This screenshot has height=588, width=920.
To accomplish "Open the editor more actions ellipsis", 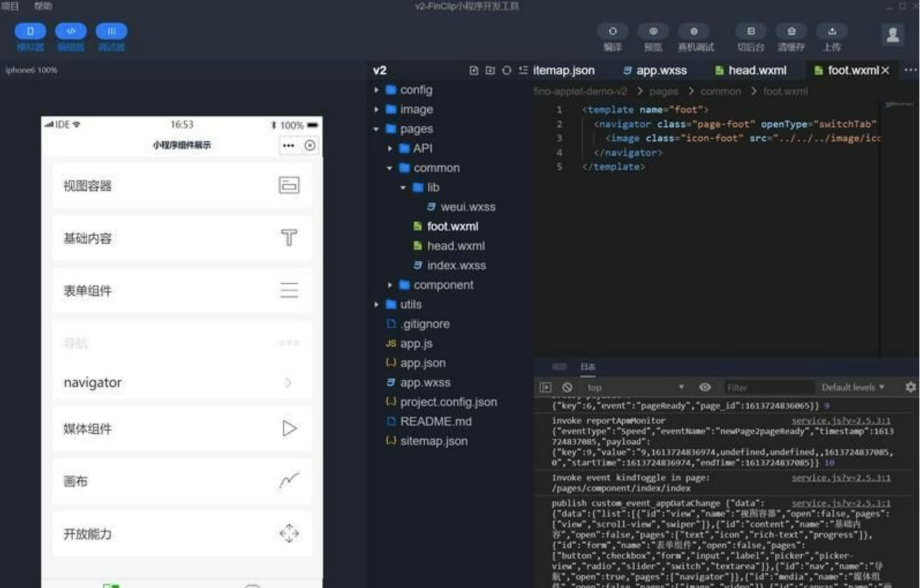I will pos(910,70).
